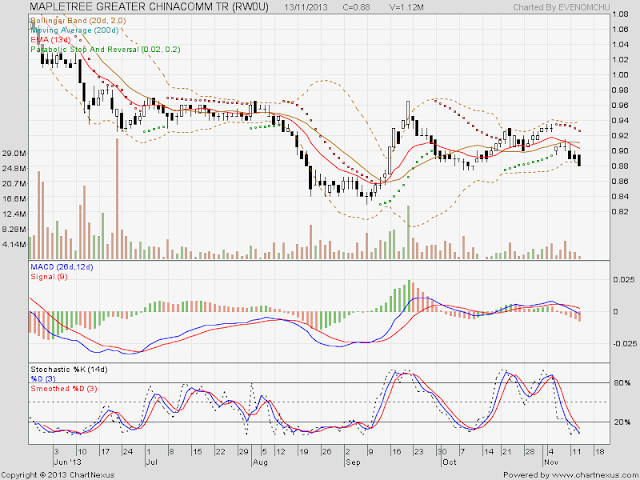Click the EMA (13d) legend label
Image resolution: width=640 pixels, height=480 pixels.
click(51, 40)
